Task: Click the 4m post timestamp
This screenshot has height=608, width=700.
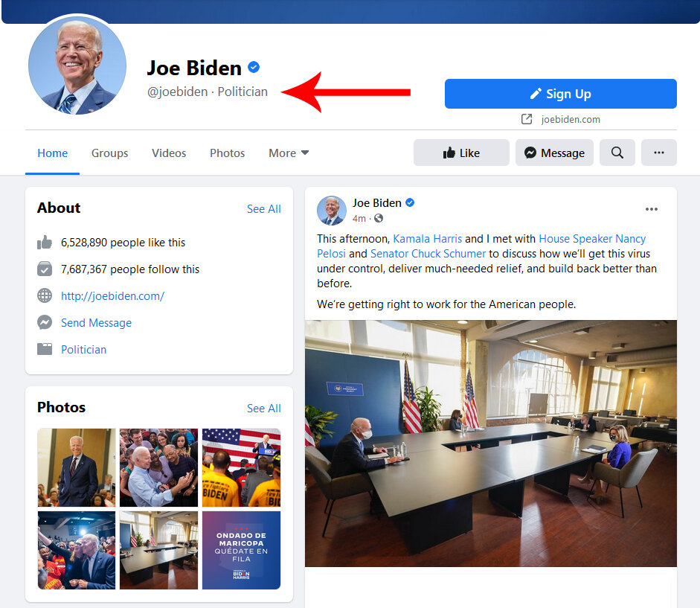Action: tap(359, 219)
